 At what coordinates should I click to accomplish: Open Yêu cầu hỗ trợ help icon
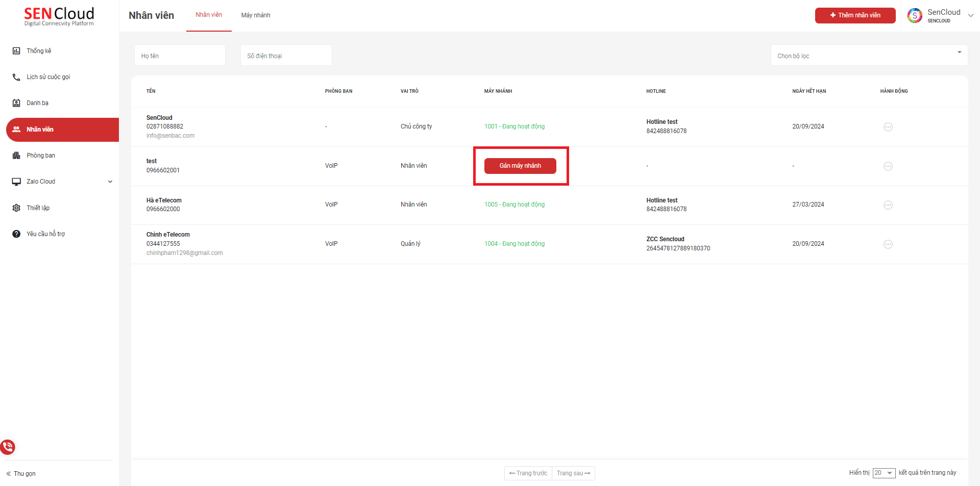click(16, 234)
